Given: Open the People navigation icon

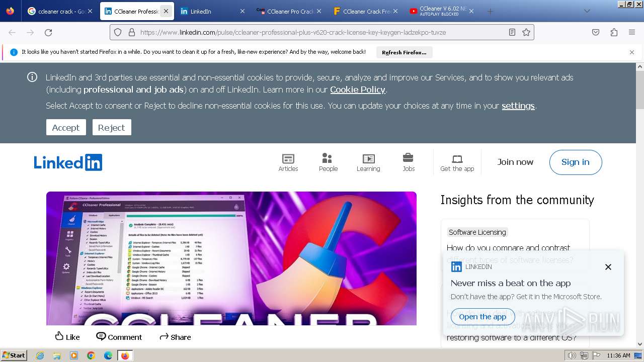Looking at the screenshot, I should point(328,162).
